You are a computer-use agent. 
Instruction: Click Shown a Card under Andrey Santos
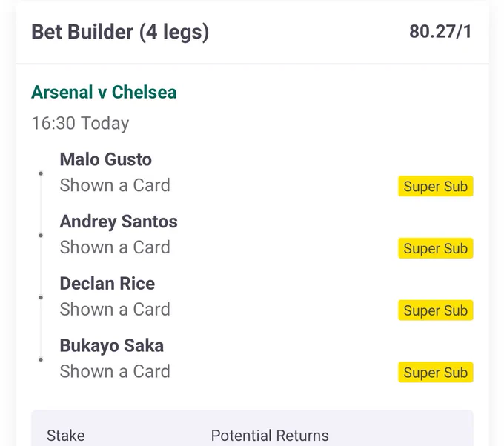pyautogui.click(x=115, y=247)
